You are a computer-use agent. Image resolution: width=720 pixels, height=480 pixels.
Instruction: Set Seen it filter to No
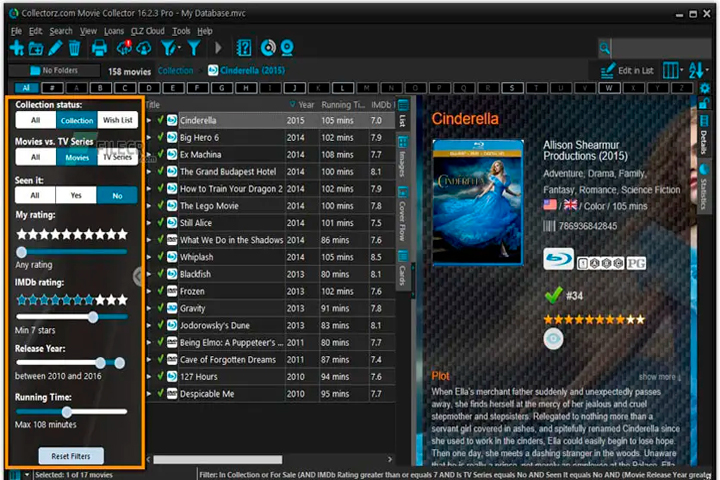[117, 195]
